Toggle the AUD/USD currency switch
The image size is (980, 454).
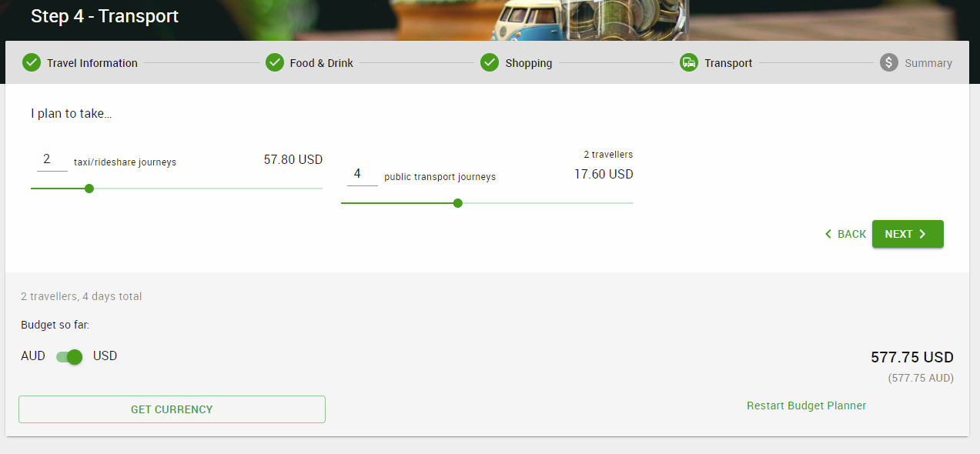69,357
